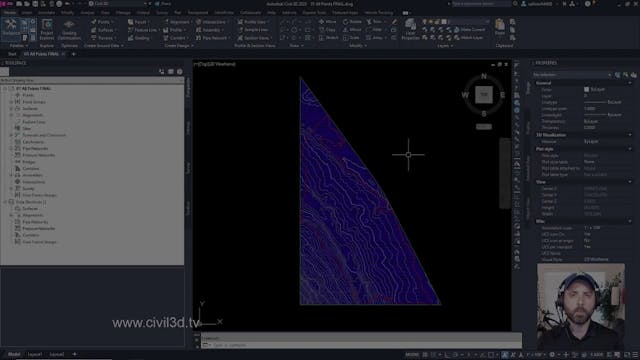
Task: Open the Traverse dropdown in the ribbon
Action: pyautogui.click(x=104, y=38)
